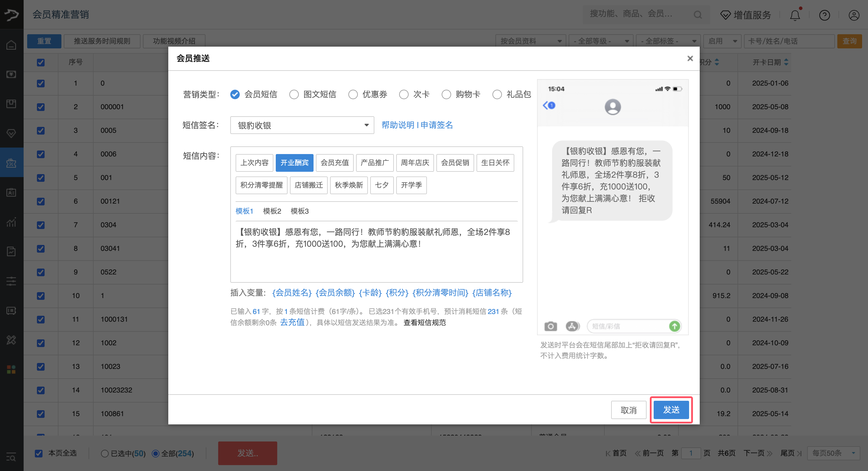Open the bottom search-list sidebar icon
Viewport: 868px width, 471px height.
(x=11, y=457)
